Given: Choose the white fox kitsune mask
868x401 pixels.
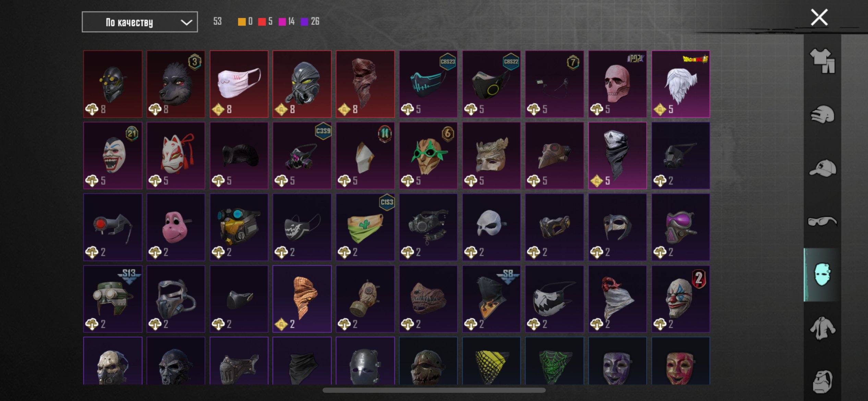Looking at the screenshot, I should pos(176,156).
